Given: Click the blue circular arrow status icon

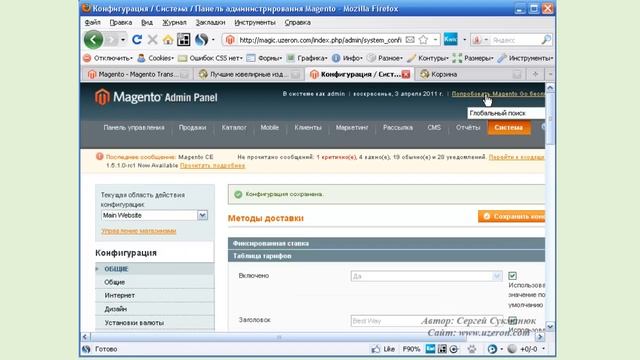Looking at the screenshot, I should tap(492, 349).
